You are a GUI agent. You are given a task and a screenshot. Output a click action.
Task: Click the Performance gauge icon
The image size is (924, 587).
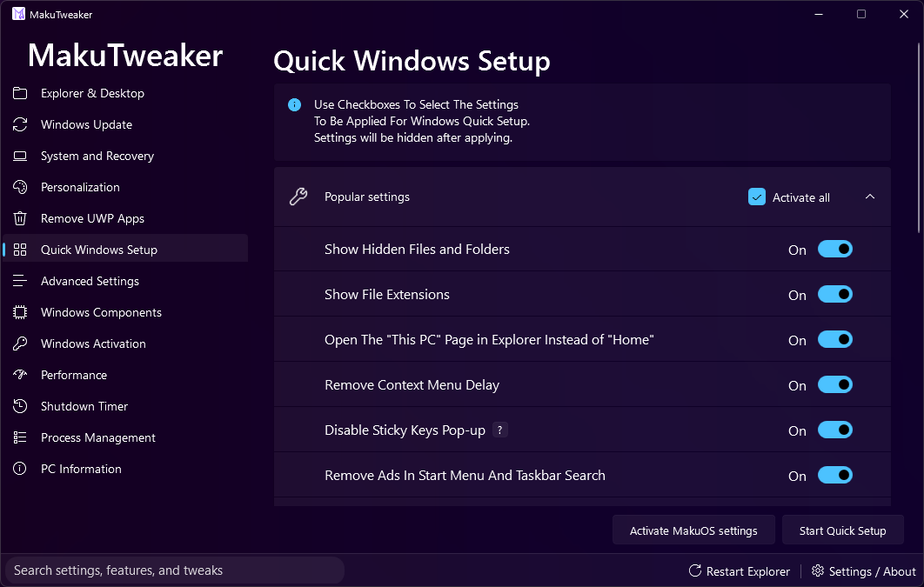tap(20, 375)
